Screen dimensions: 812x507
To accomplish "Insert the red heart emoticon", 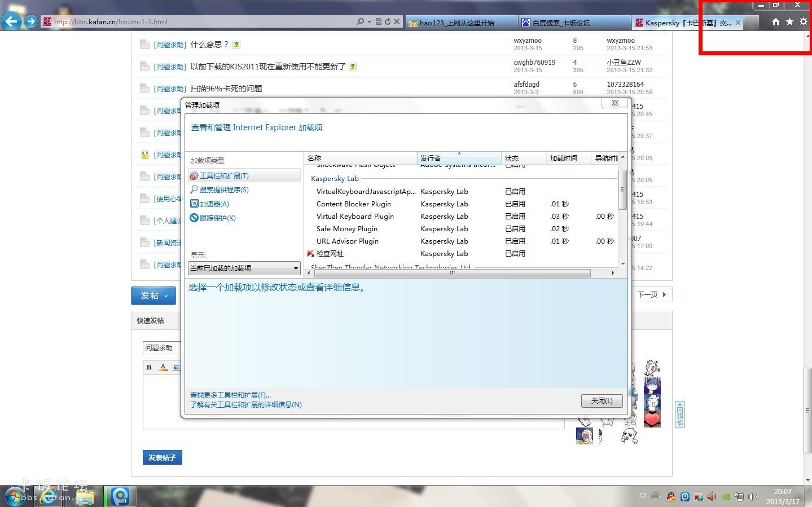I will [x=652, y=419].
